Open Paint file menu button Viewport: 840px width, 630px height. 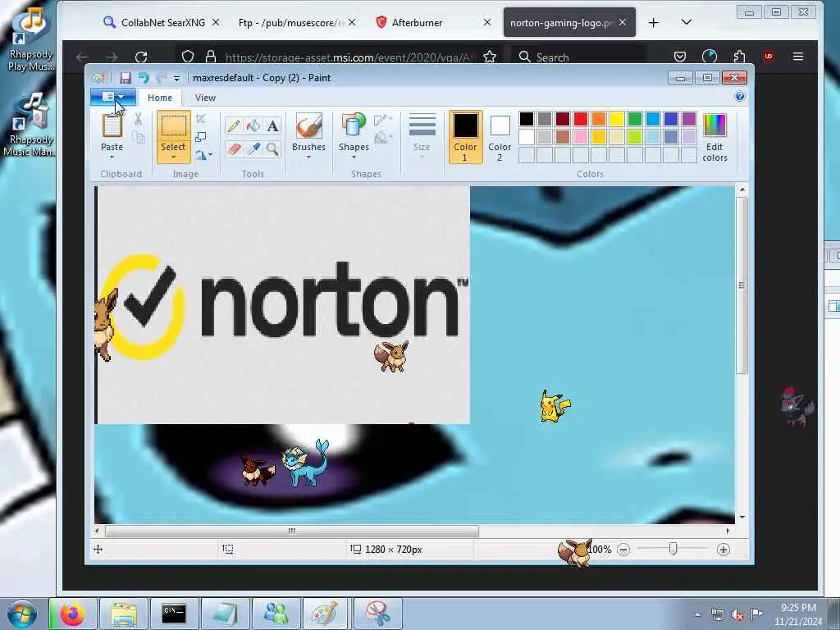(112, 97)
